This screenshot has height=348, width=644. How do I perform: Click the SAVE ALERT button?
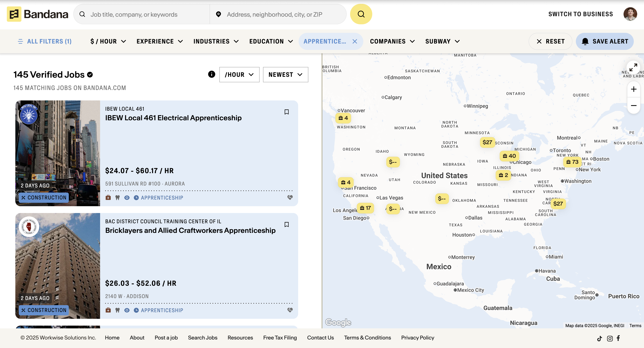pyautogui.click(x=605, y=41)
